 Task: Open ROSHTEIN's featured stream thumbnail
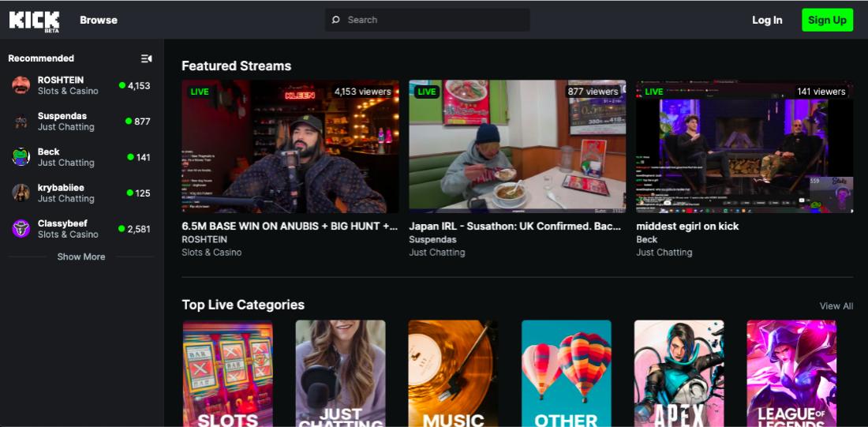coord(290,147)
